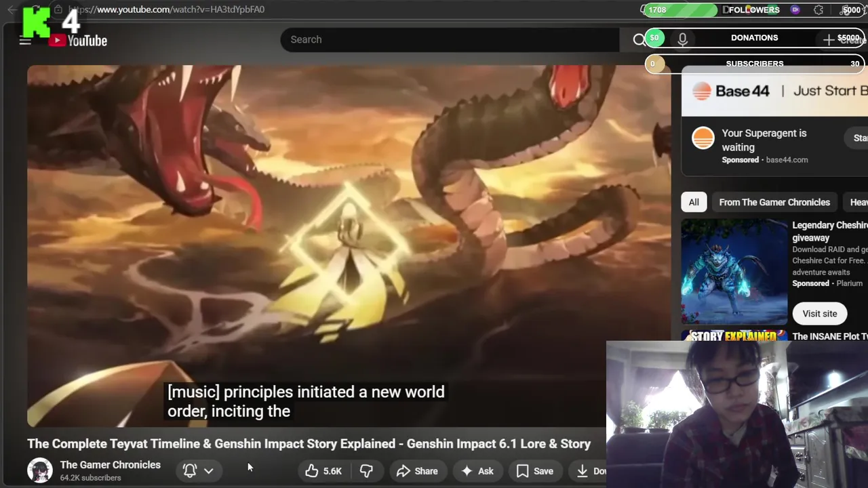Open The INSANE Plot video title
The width and height of the screenshot is (868, 488).
(x=830, y=336)
